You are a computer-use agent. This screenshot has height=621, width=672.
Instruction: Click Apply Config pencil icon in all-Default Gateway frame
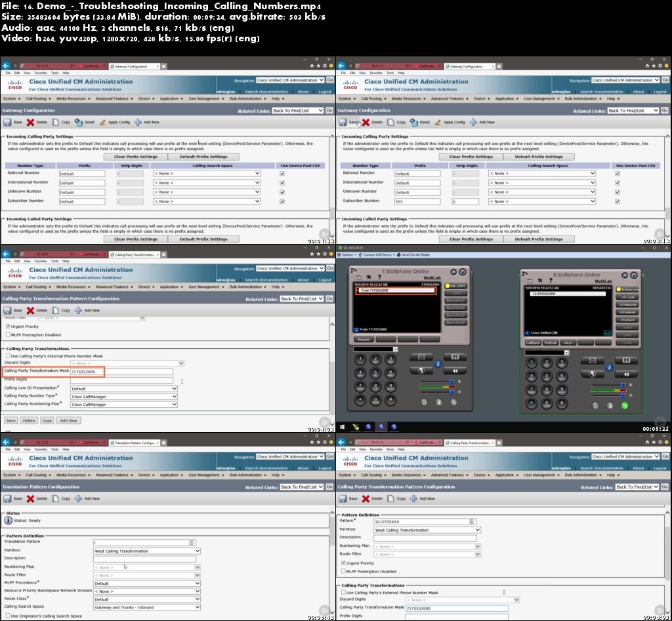[x=102, y=122]
